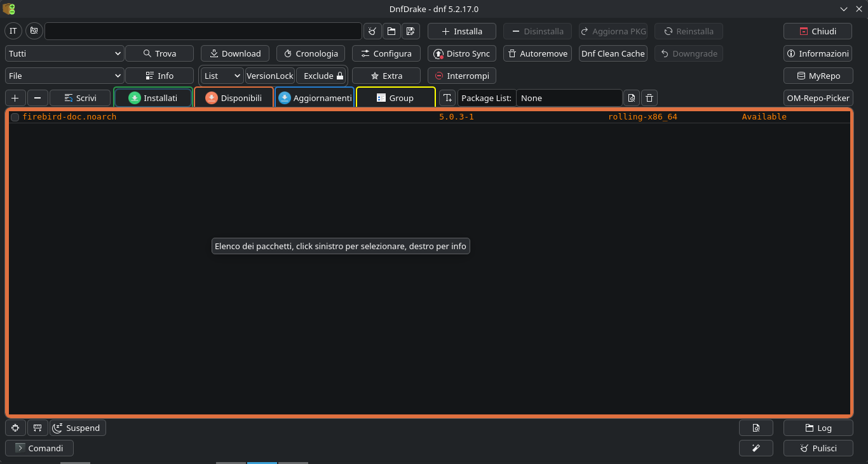Click the broom clear icon beside search field
868x464 pixels.
coord(372,31)
